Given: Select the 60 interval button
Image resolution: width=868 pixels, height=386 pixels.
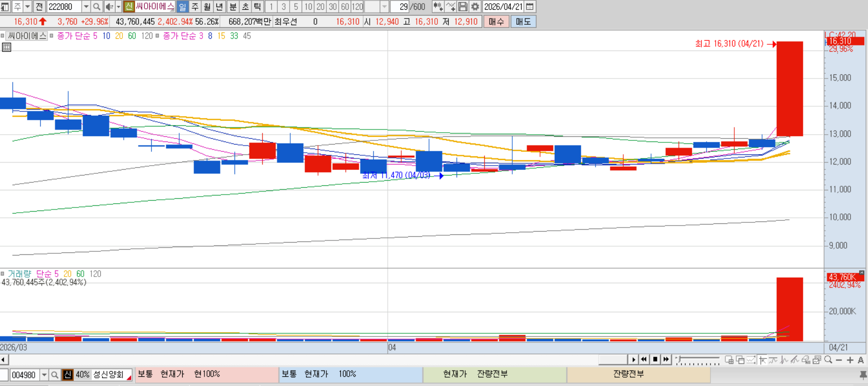Looking at the screenshot, I should [345, 7].
